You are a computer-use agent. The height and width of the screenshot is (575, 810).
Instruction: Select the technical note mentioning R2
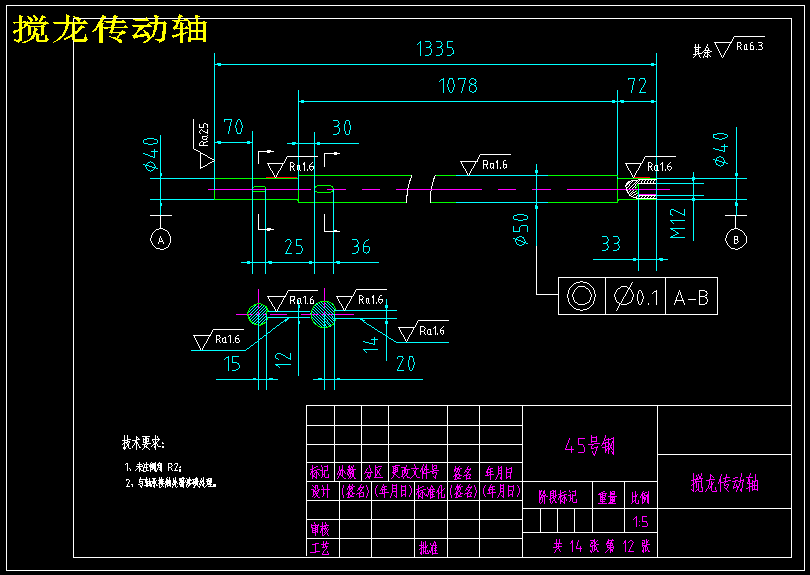pos(153,467)
